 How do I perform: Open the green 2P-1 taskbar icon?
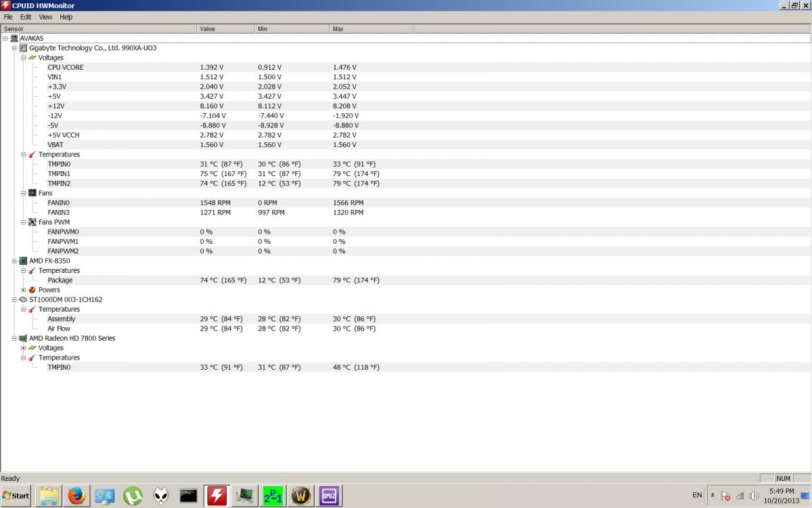point(273,496)
